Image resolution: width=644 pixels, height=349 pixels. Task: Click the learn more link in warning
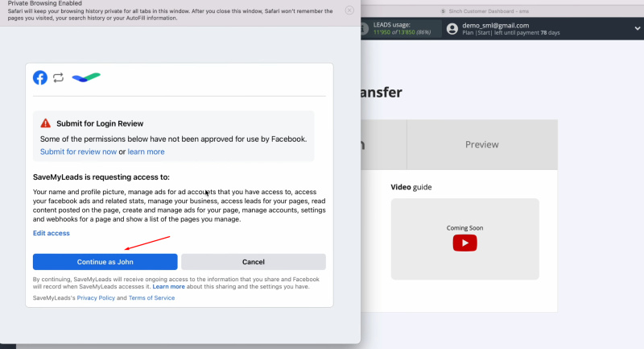pos(146,152)
